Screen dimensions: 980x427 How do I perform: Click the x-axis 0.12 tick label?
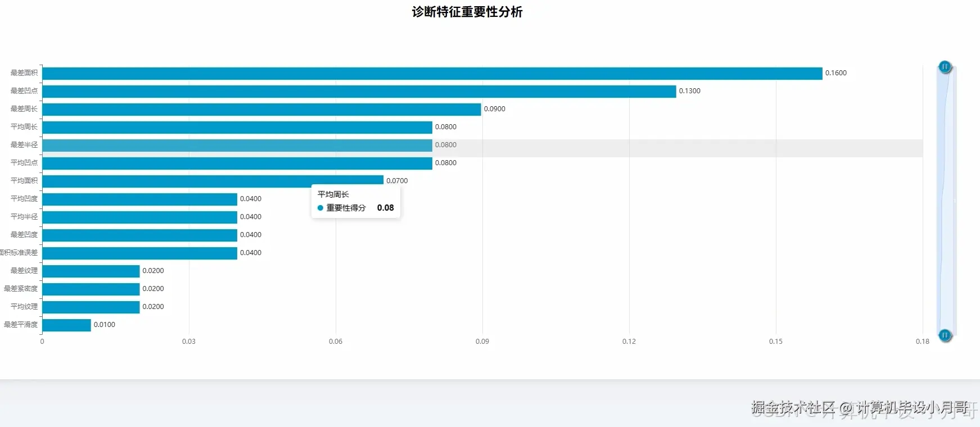(629, 342)
